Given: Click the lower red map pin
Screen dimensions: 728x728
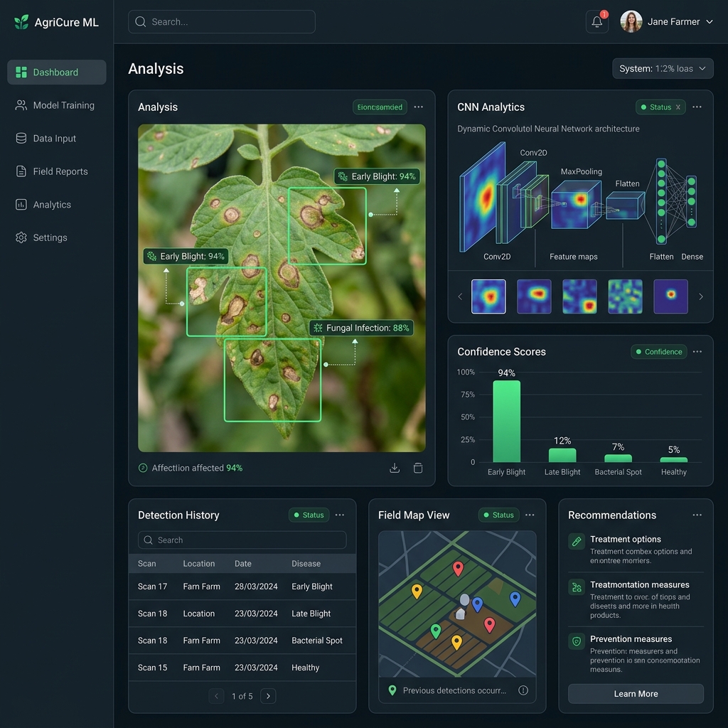Looking at the screenshot, I should tap(489, 625).
